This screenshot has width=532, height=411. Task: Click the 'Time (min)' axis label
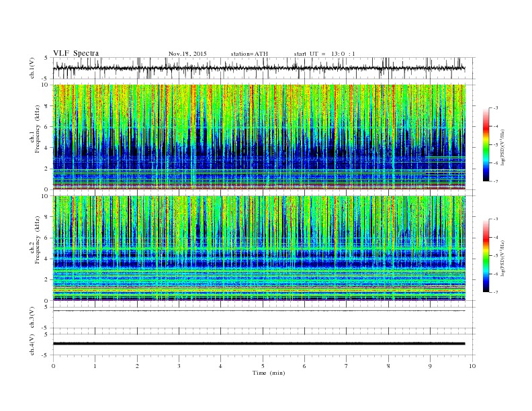click(269, 373)
